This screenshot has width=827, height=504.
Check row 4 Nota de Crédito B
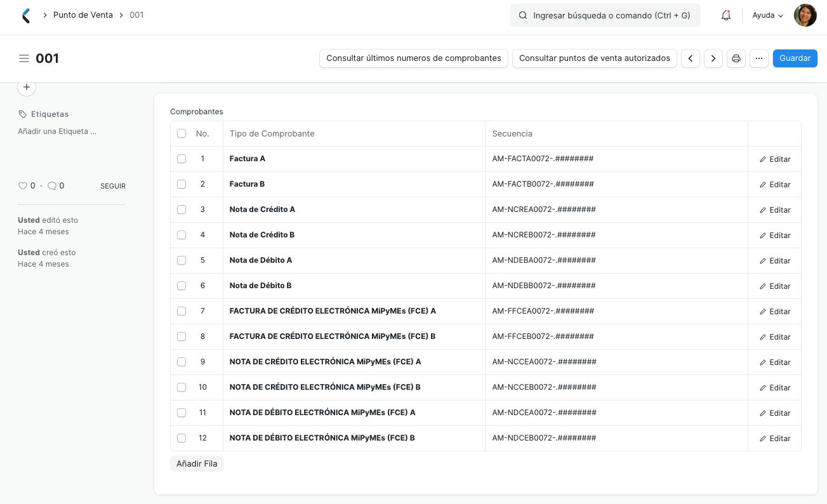[x=182, y=235]
